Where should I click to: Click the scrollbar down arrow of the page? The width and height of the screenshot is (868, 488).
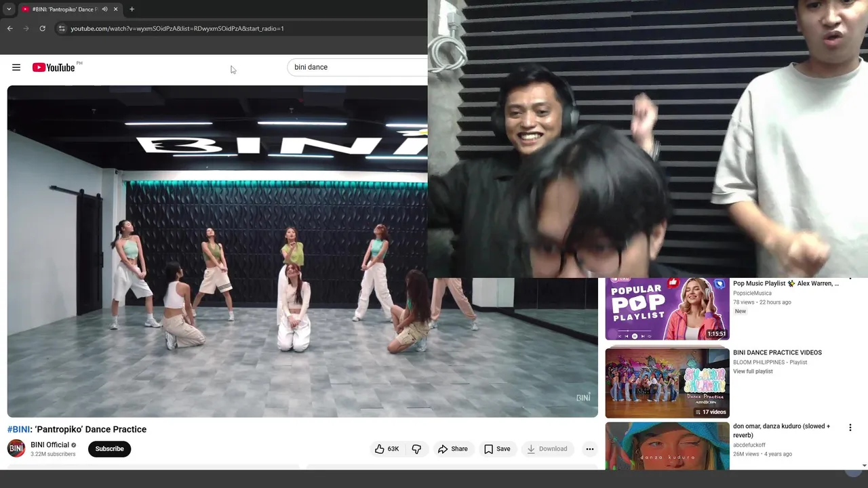point(864,466)
